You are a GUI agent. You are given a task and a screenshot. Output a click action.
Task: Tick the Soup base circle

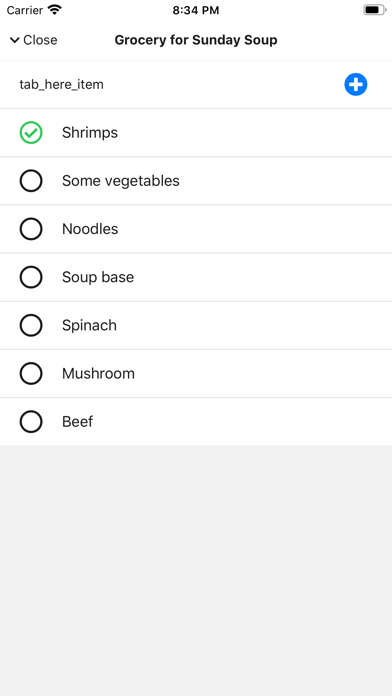31,277
